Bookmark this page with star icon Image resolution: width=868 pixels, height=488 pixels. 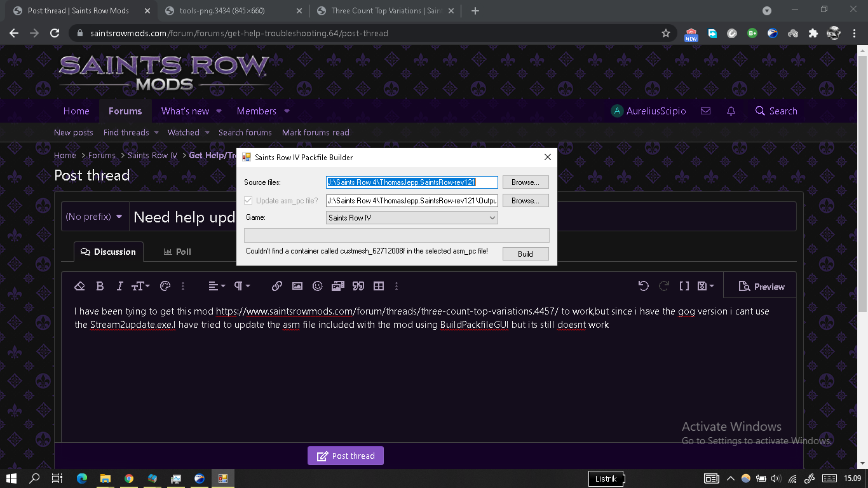click(x=666, y=33)
